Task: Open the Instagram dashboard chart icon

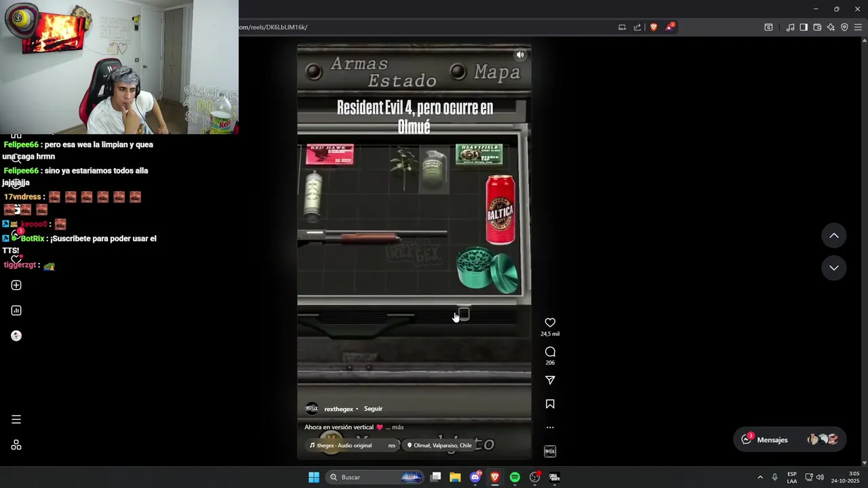Action: pos(16,310)
